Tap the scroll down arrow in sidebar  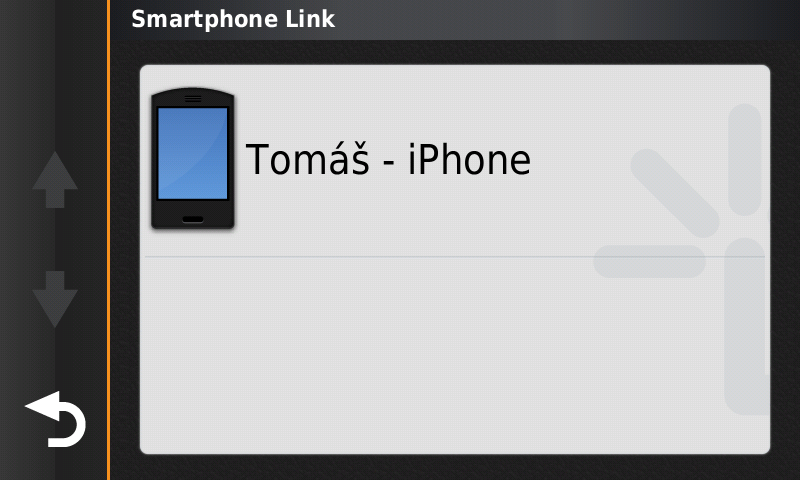click(55, 299)
